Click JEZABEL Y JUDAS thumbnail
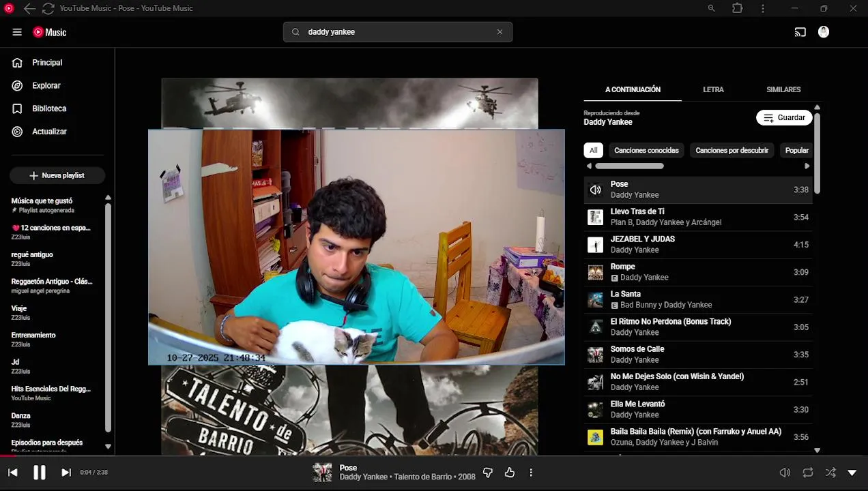868x491 pixels. (596, 245)
